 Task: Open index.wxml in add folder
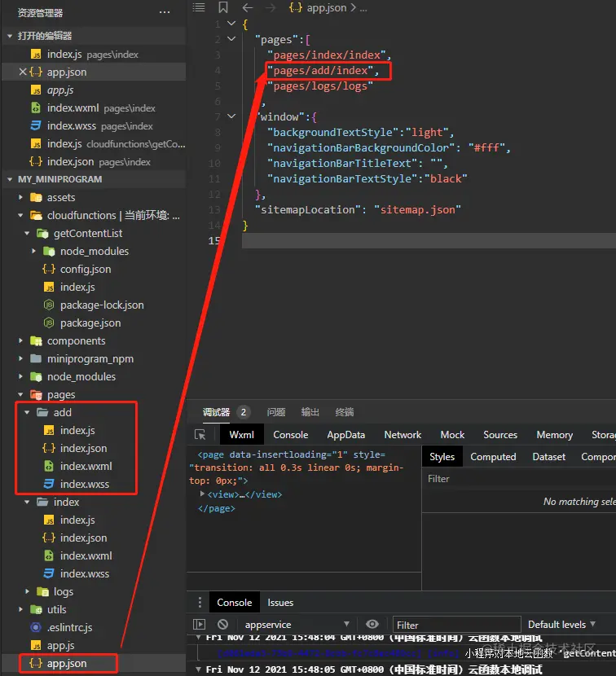[86, 466]
